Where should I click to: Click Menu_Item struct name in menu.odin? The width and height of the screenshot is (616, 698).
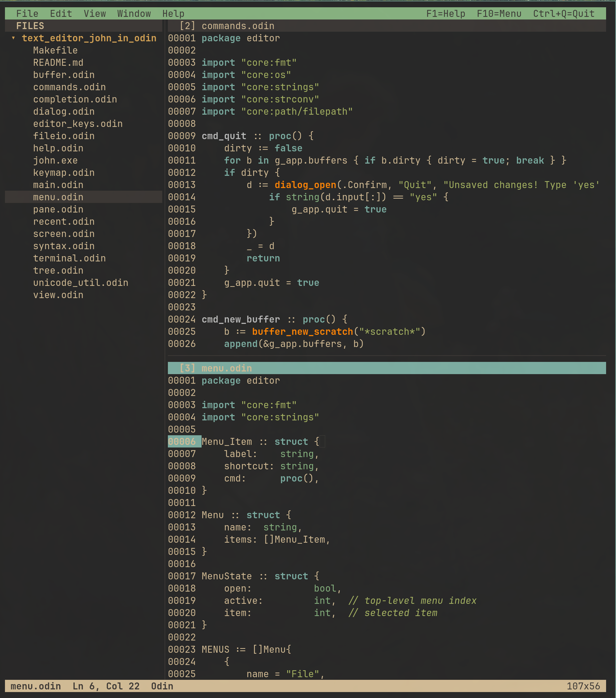tap(227, 442)
